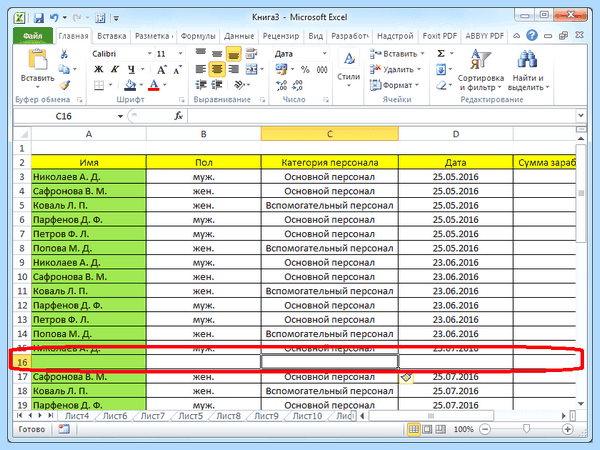Click the borders icon
The image size is (600, 450).
[x=99, y=85]
